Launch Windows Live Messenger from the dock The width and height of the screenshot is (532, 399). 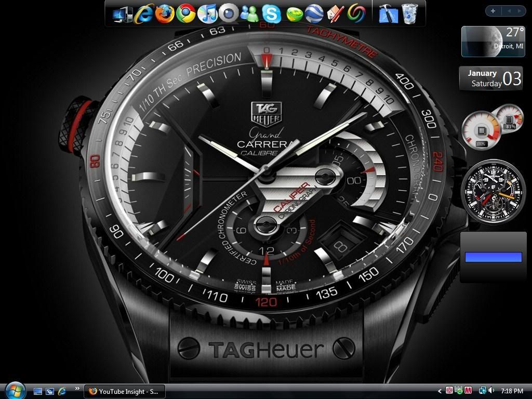point(250,14)
